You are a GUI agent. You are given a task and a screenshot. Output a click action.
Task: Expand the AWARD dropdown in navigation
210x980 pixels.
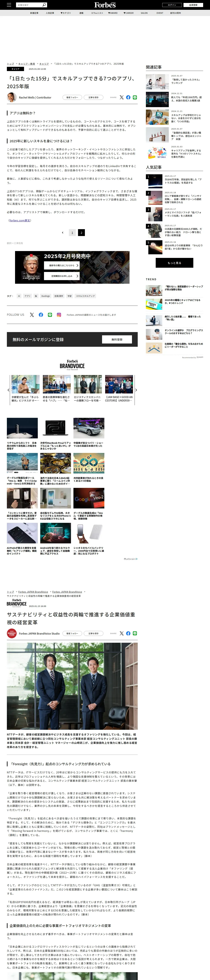pos(113,13)
